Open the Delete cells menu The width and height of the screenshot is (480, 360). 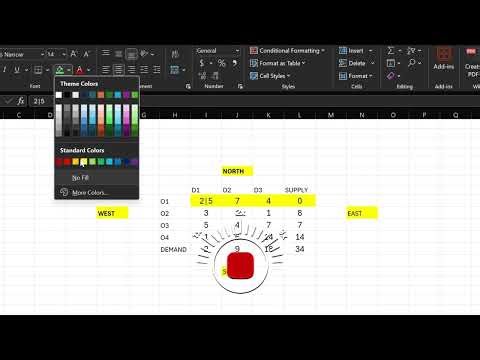356,63
